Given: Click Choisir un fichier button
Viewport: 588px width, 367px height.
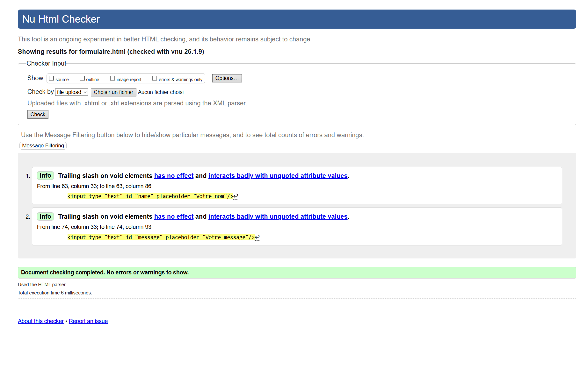Looking at the screenshot, I should pos(113,92).
